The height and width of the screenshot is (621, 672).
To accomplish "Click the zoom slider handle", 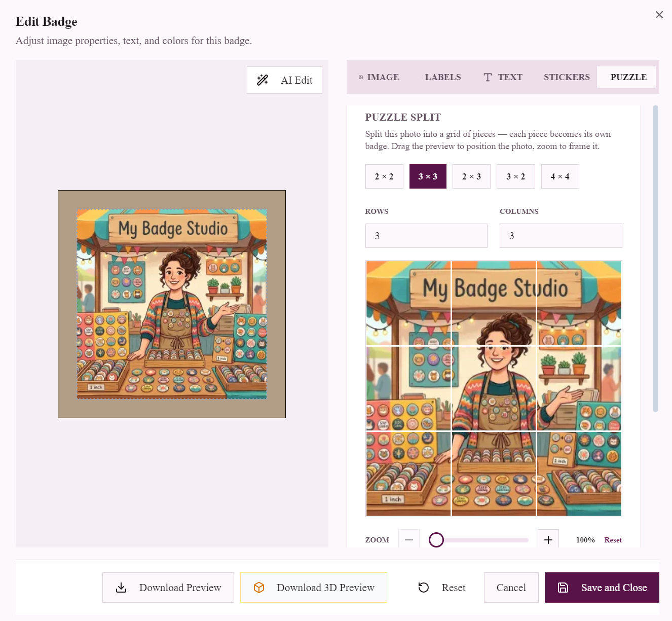I will point(436,540).
